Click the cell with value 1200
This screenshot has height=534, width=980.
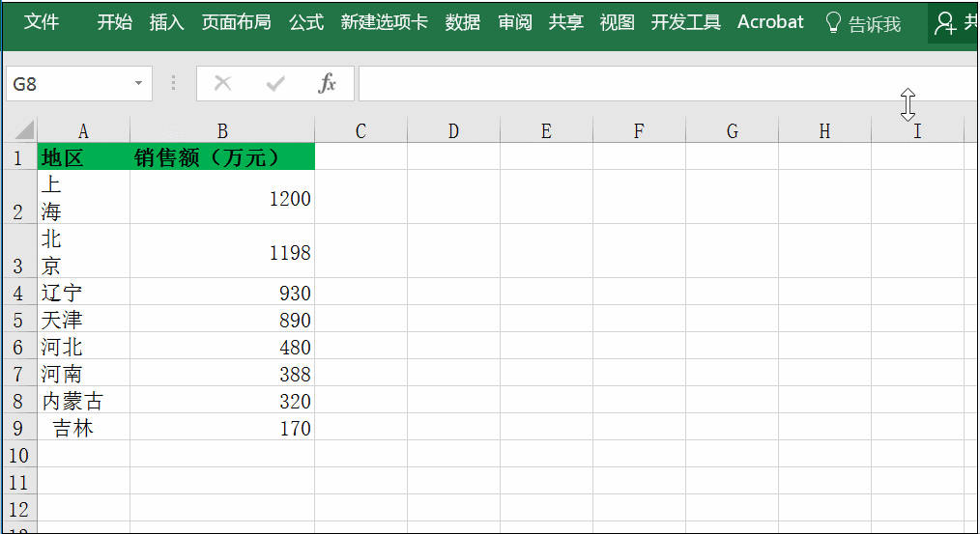coord(222,197)
